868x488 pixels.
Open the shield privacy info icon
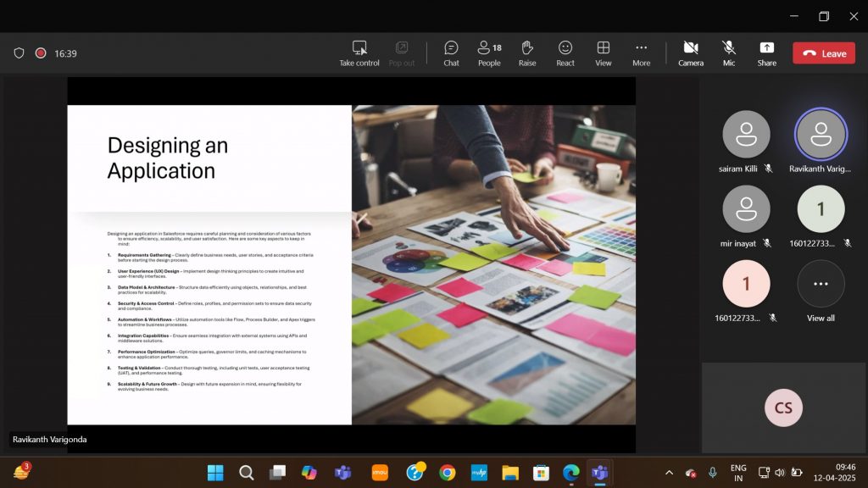click(x=19, y=53)
